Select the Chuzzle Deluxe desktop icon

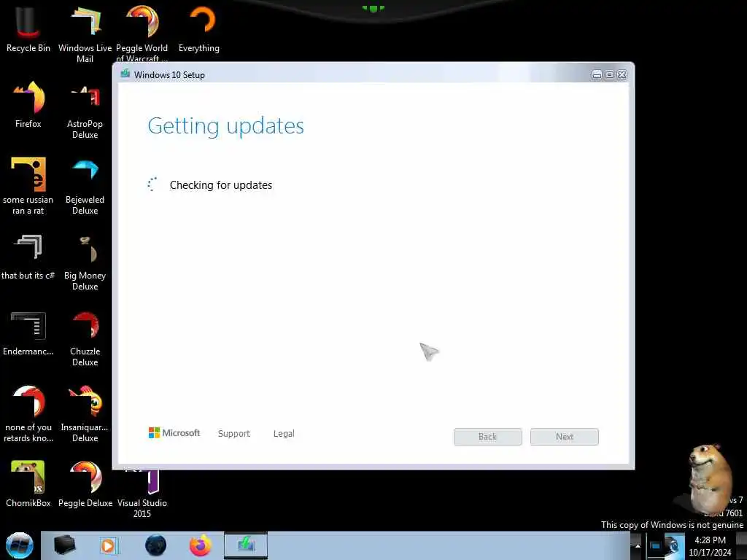[x=85, y=338]
